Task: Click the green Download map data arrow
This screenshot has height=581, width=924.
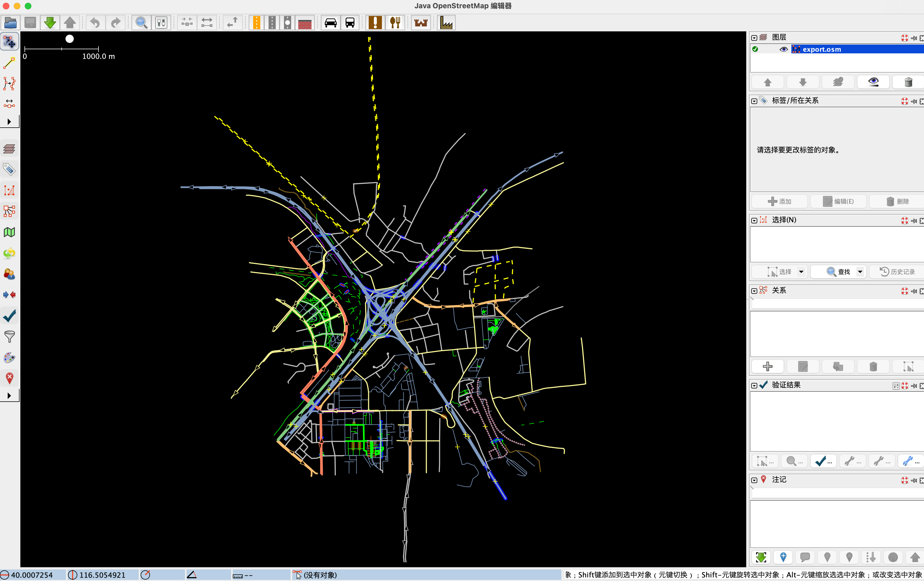Action: pos(50,23)
